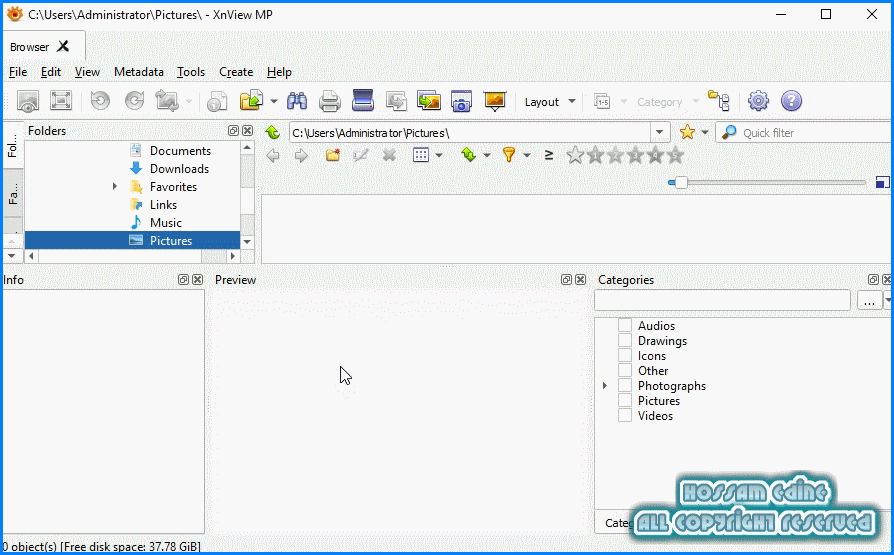894x555 pixels.
Task: Navigate forward with the right arrow
Action: tap(301, 155)
